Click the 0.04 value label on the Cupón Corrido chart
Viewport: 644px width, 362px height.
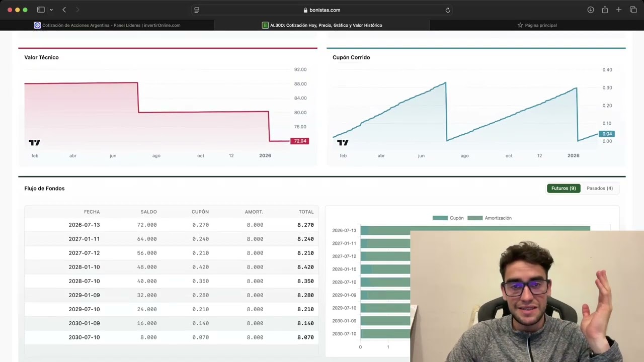click(607, 134)
